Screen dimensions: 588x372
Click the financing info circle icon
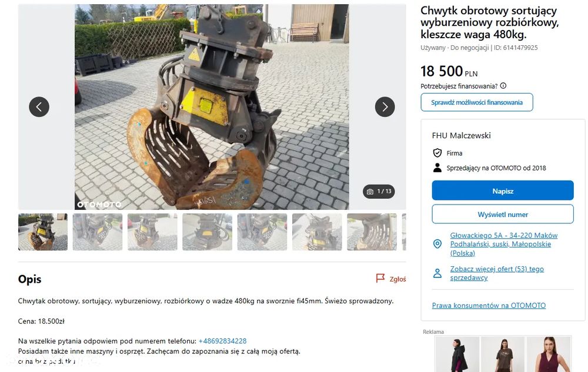(x=503, y=86)
